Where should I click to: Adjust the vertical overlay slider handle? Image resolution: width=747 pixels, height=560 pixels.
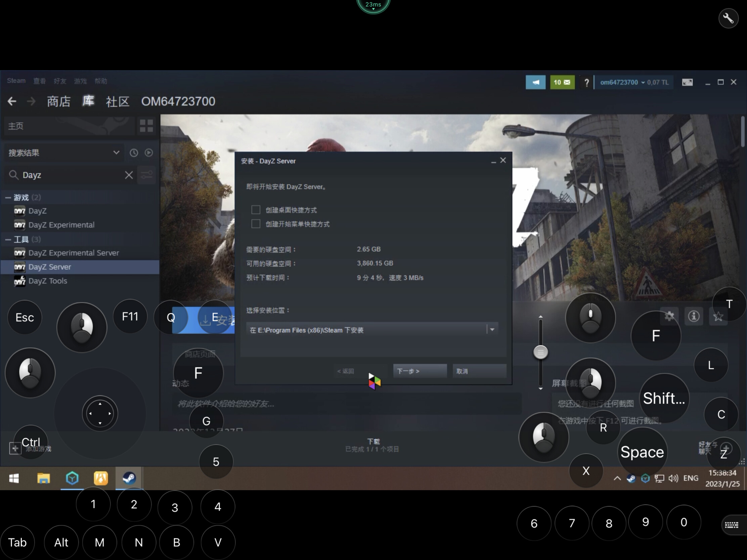click(x=540, y=352)
